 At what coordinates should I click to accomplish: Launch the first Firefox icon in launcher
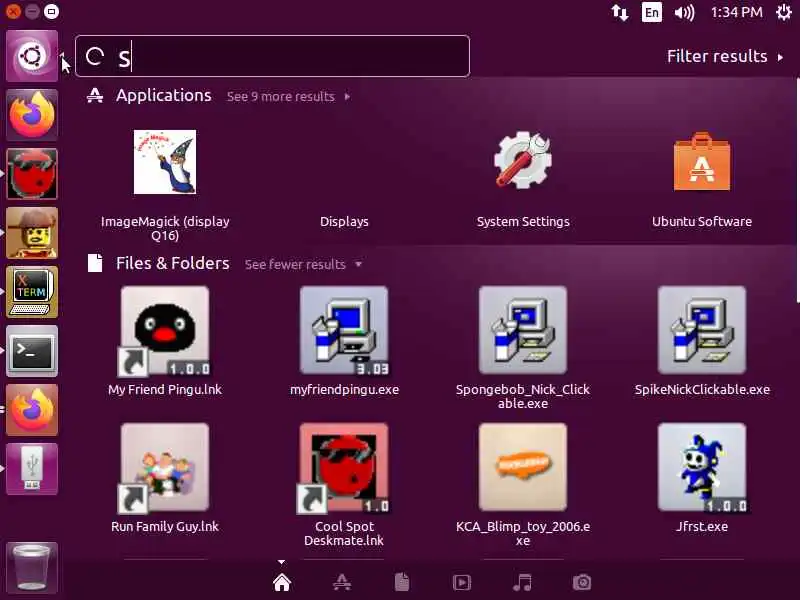click(32, 115)
